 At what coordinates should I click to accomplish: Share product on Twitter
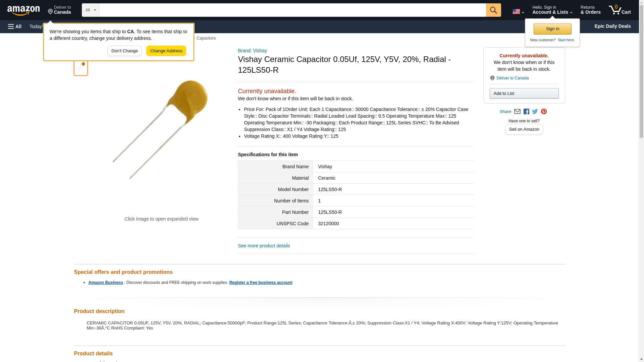pos(535,112)
